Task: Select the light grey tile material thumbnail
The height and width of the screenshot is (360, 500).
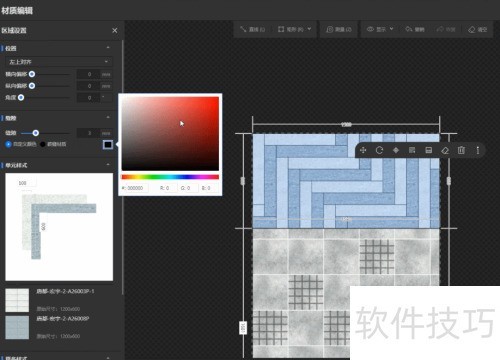Action: pyautogui.click(x=17, y=300)
